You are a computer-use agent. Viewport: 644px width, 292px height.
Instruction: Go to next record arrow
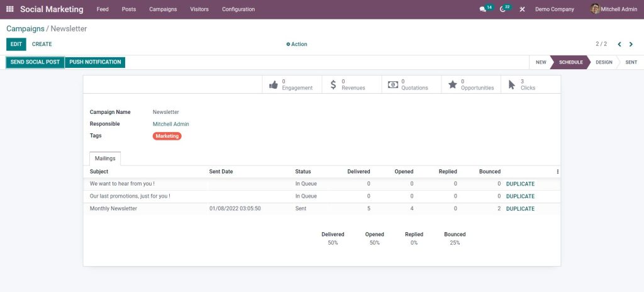(x=631, y=44)
